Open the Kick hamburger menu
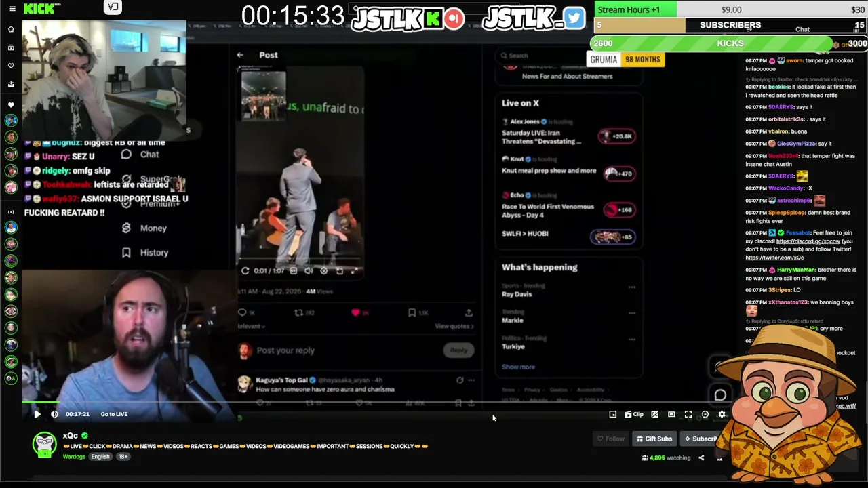 click(12, 9)
